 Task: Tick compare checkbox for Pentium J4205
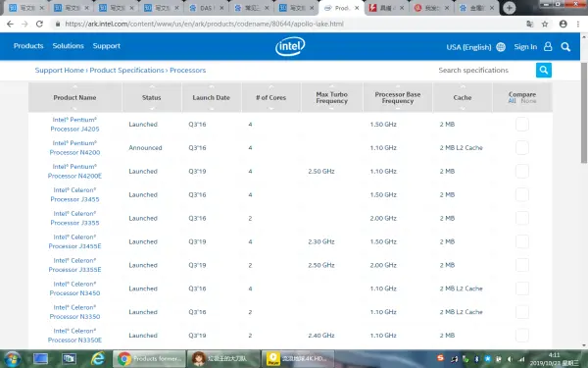522,125
